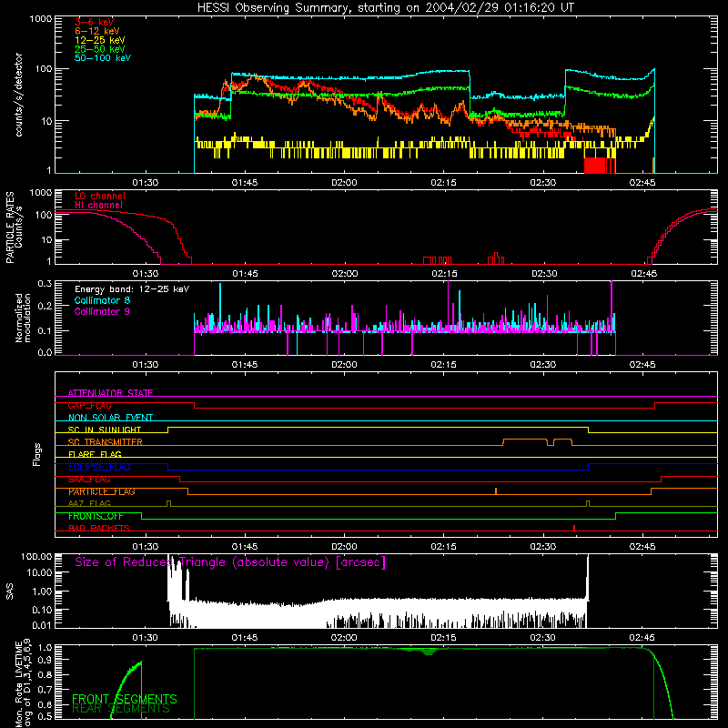Click the 0.3 y-axis value on modulation plot
This screenshot has height=728, width=728.
45,283
